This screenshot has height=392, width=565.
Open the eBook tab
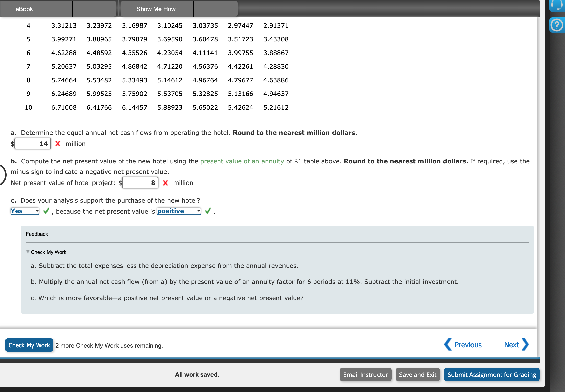tap(24, 9)
